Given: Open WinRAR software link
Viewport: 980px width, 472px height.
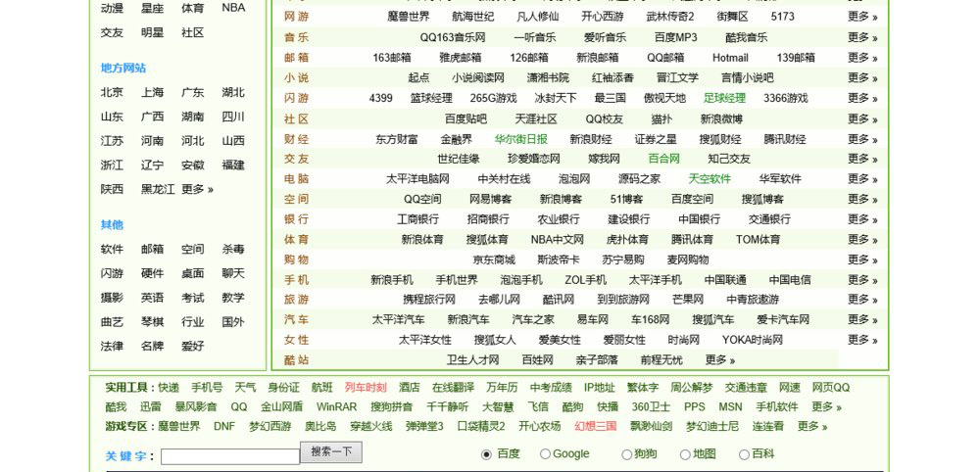Looking at the screenshot, I should coord(337,407).
